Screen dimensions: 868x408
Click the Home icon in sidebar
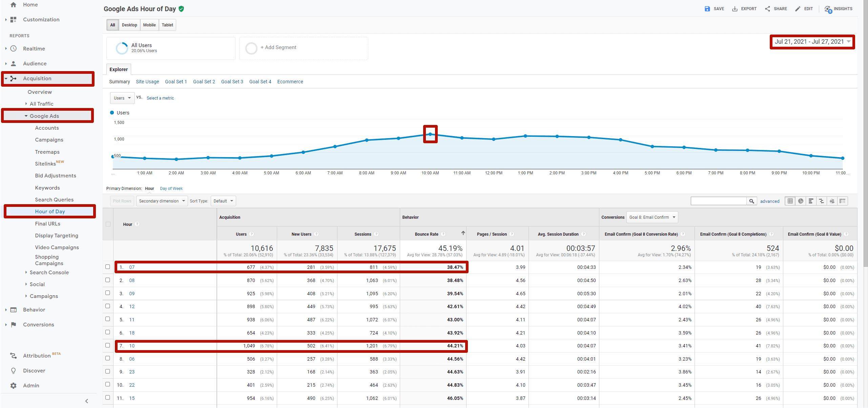click(x=13, y=5)
